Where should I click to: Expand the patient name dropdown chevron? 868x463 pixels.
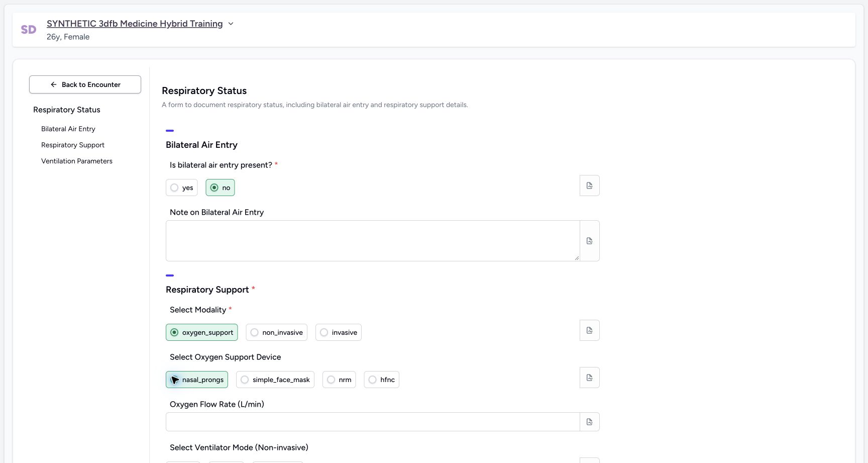pos(231,24)
